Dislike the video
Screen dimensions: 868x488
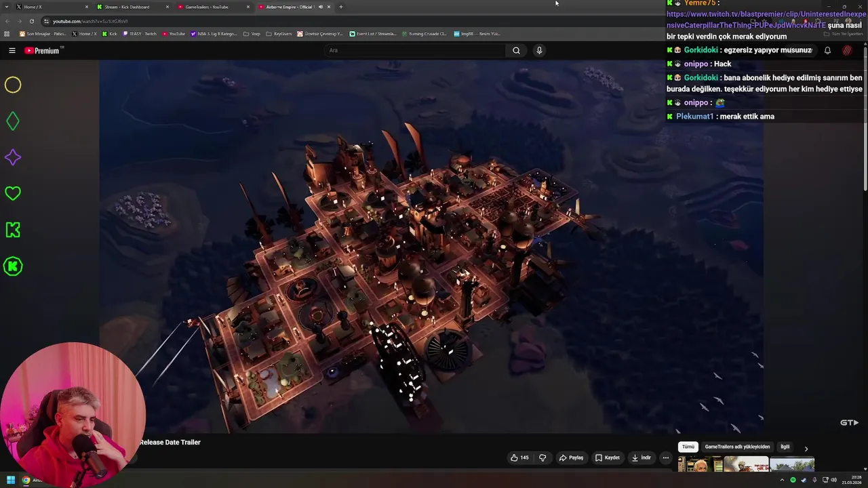coord(542,457)
